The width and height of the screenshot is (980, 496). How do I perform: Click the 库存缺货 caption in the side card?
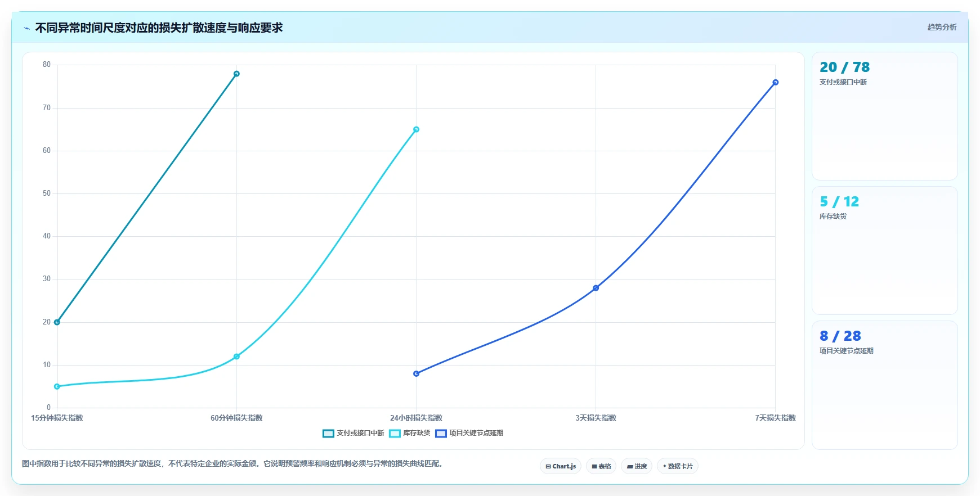tap(833, 217)
